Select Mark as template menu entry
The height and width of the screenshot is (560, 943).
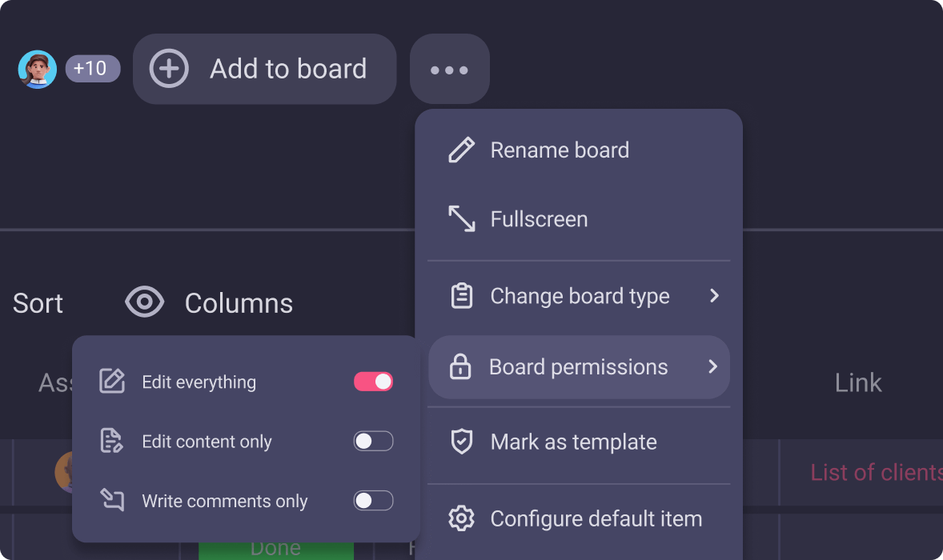pyautogui.click(x=573, y=442)
